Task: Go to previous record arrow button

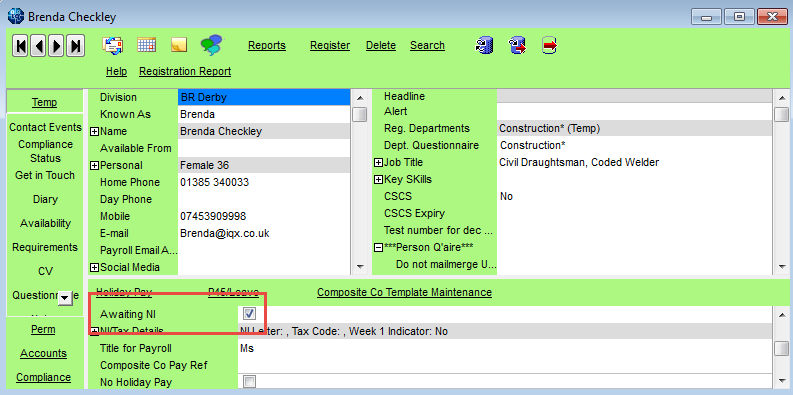Action: tap(39, 47)
